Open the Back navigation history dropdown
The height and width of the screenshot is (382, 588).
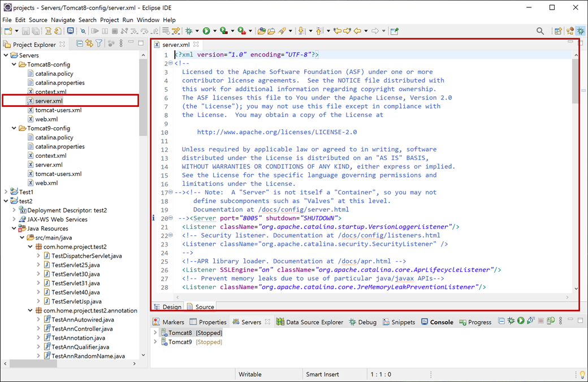pos(366,31)
